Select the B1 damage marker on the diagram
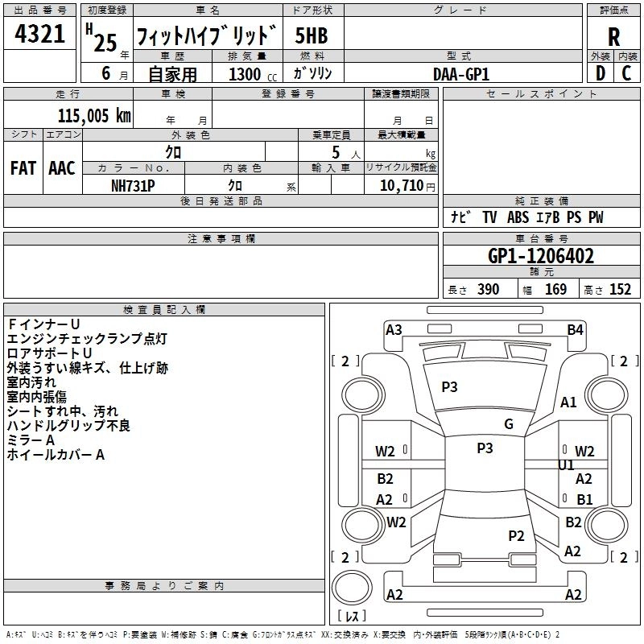 pyautogui.click(x=584, y=499)
